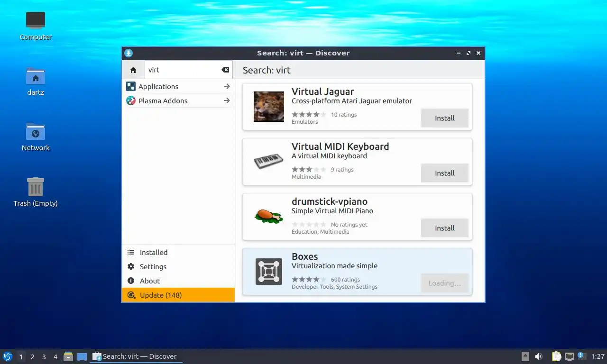Click the Settings gear icon in sidebar

[131, 267]
